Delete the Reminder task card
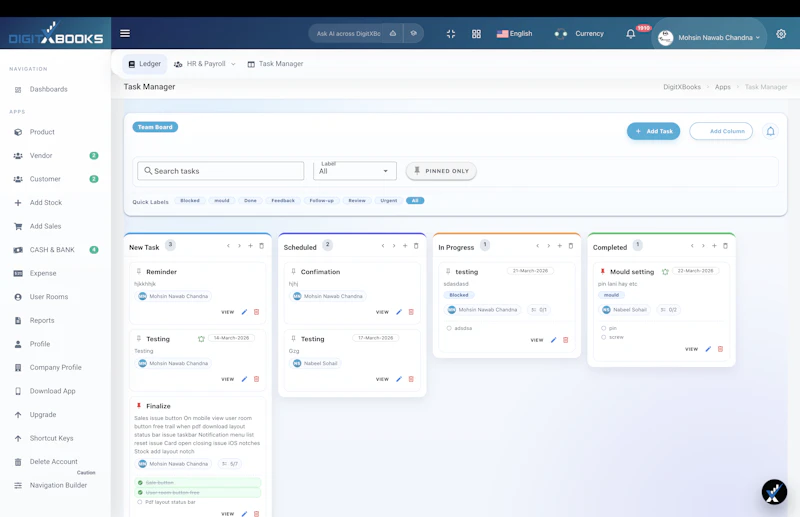Viewport: 800px width, 517px height. 257,312
